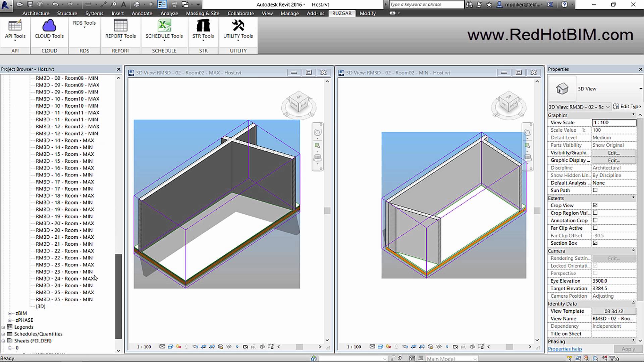The width and height of the screenshot is (644, 362).
Task: Toggle the Section Box checkbox
Action: [x=595, y=243]
